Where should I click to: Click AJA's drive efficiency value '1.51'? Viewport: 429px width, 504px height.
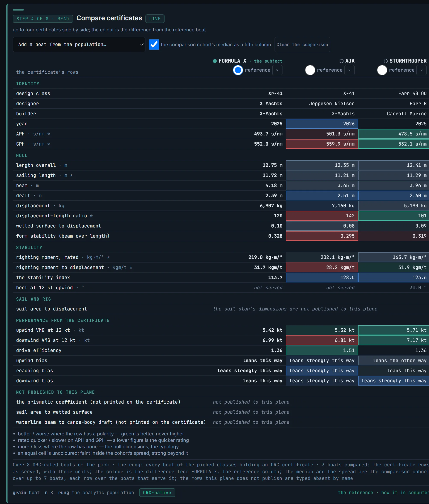[x=322, y=350]
